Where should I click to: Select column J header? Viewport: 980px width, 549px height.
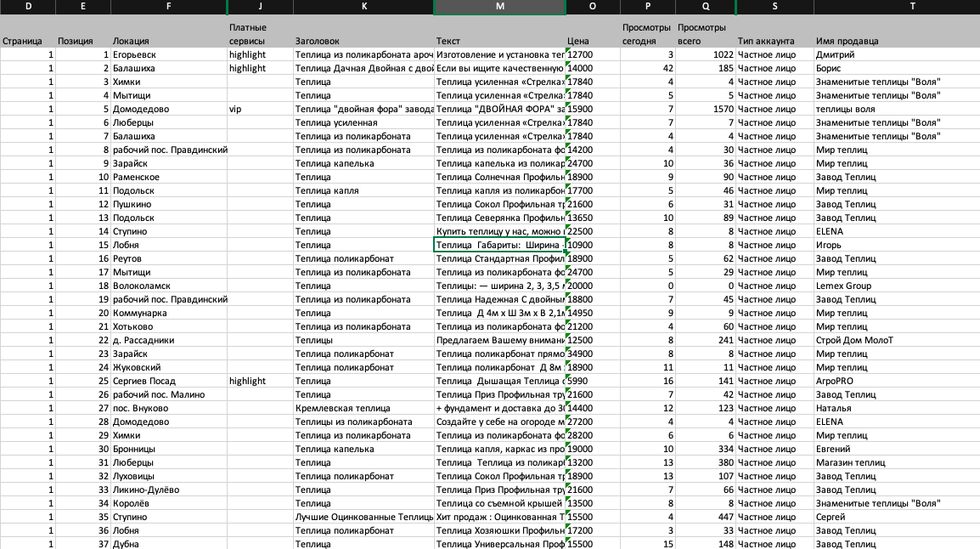click(x=260, y=6)
